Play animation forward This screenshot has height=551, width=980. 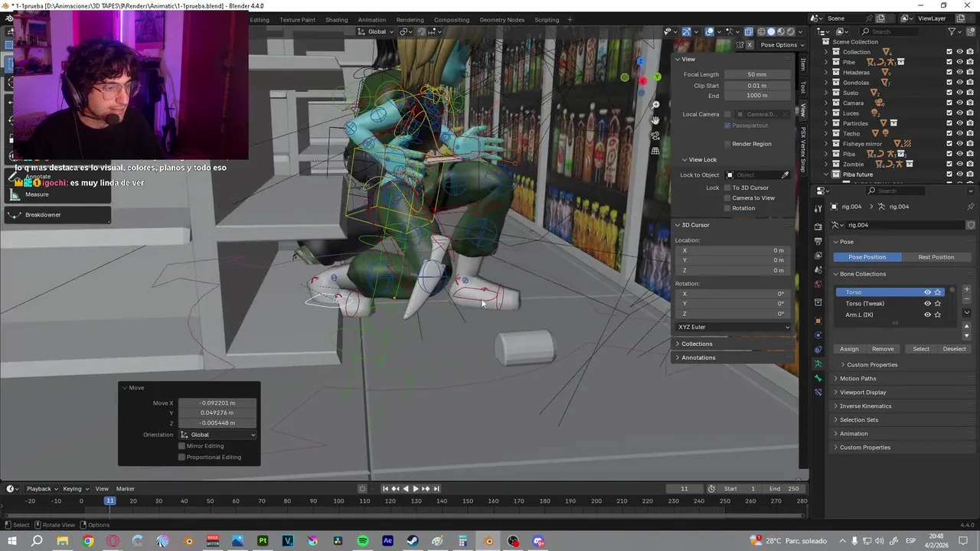(416, 489)
